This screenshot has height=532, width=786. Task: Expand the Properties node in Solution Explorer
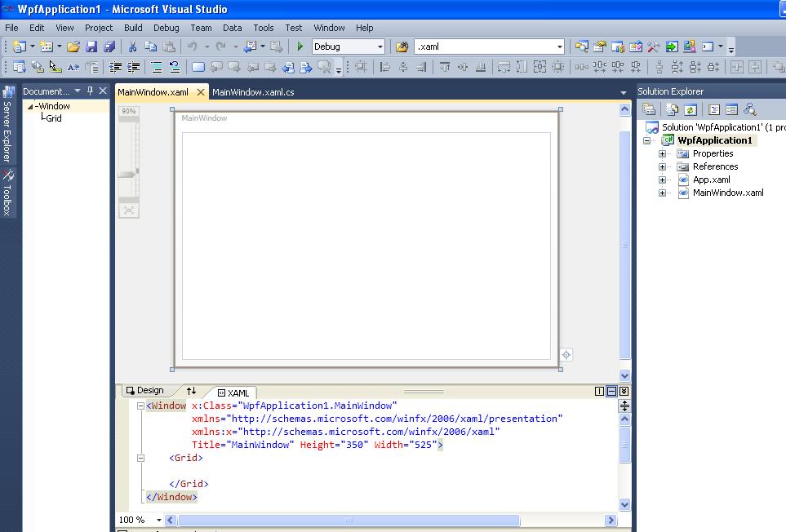(662, 153)
